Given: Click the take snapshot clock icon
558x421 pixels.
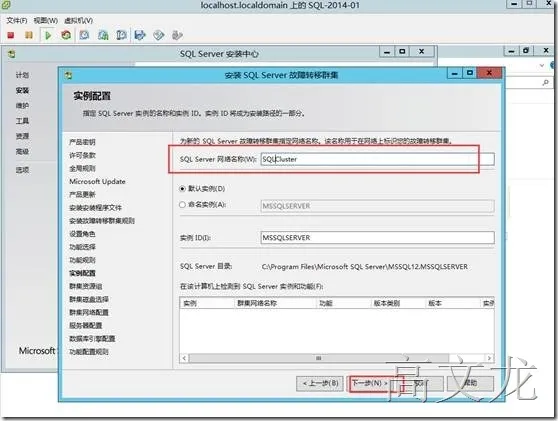Looking at the screenshot, I should (x=84, y=35).
